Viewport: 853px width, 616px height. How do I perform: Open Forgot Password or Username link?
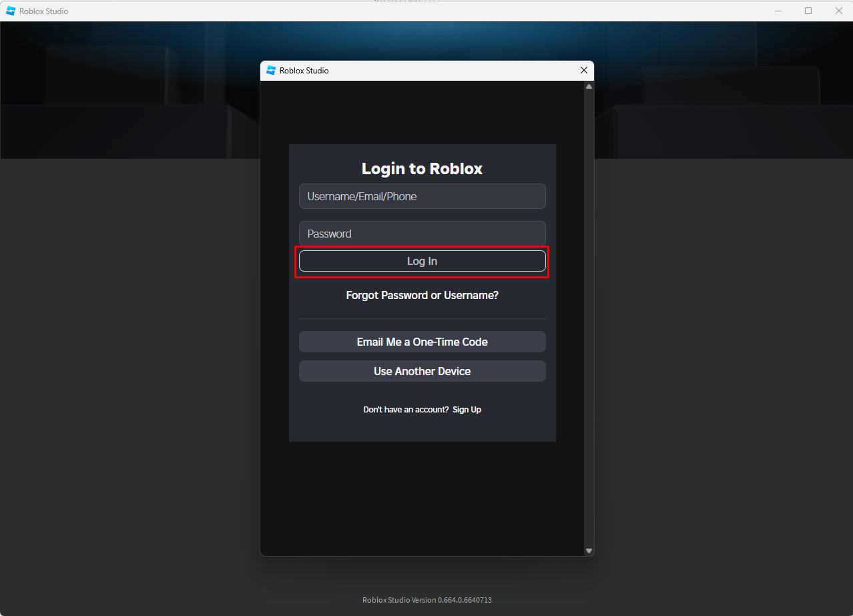422,295
